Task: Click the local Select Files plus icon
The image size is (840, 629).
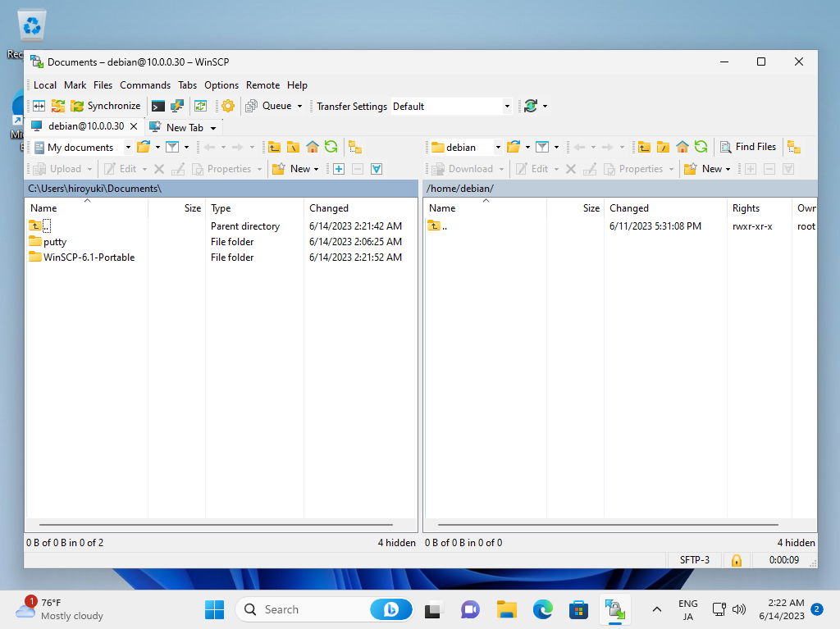Action: (x=339, y=169)
